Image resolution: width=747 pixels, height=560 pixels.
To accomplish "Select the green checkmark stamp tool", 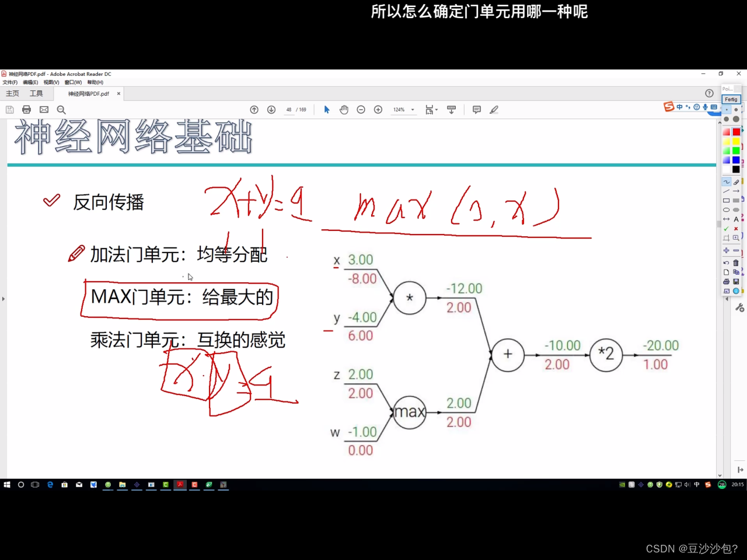I will [x=727, y=229].
